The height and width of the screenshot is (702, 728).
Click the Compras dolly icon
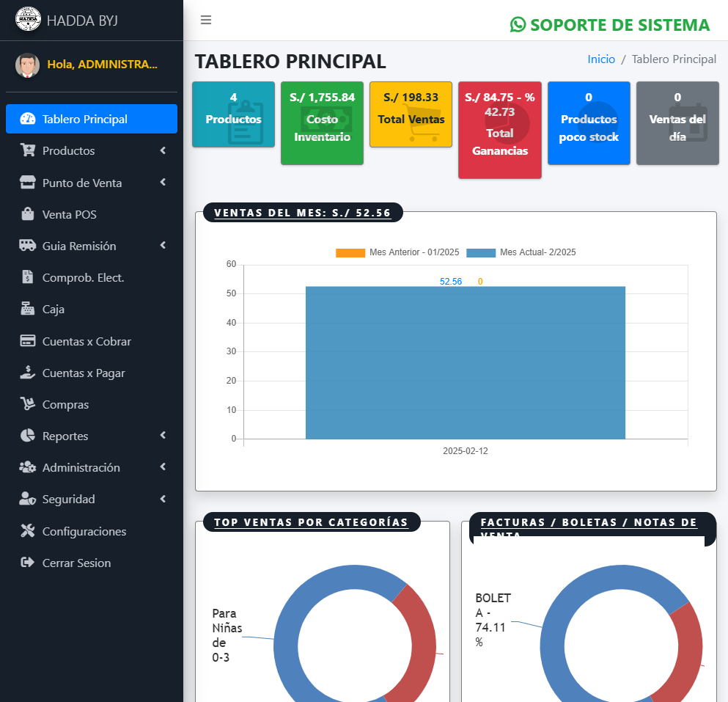28,404
